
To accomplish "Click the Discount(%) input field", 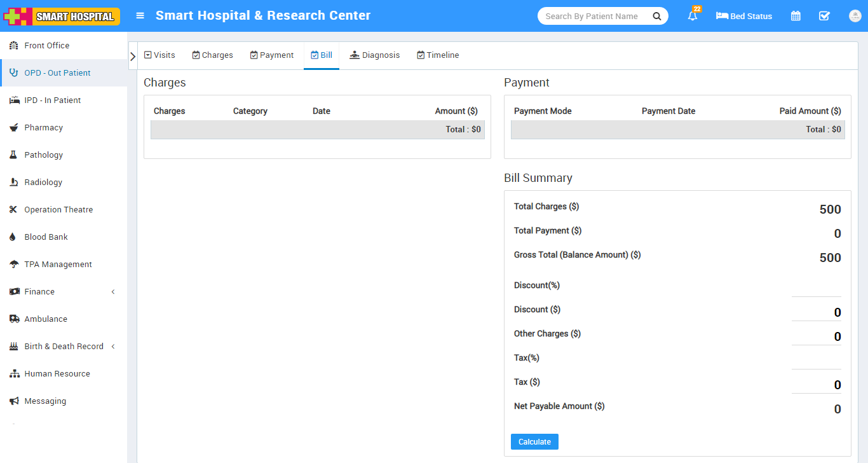I will coord(816,288).
